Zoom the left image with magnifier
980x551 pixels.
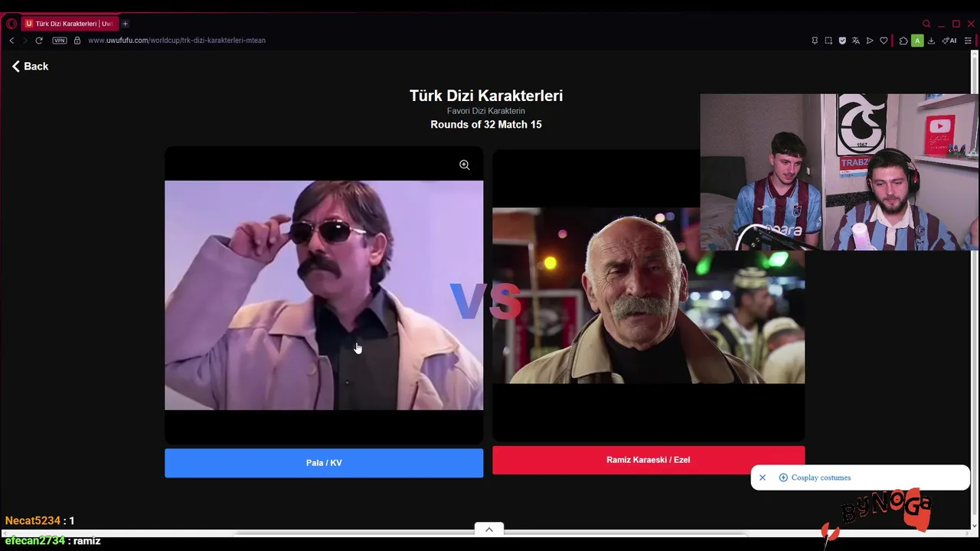point(464,165)
